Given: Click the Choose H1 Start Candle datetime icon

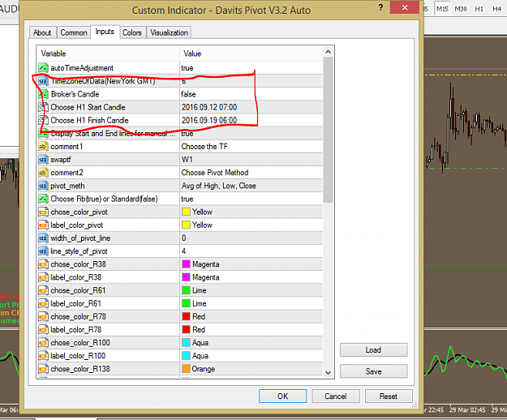Looking at the screenshot, I should click(x=43, y=107).
